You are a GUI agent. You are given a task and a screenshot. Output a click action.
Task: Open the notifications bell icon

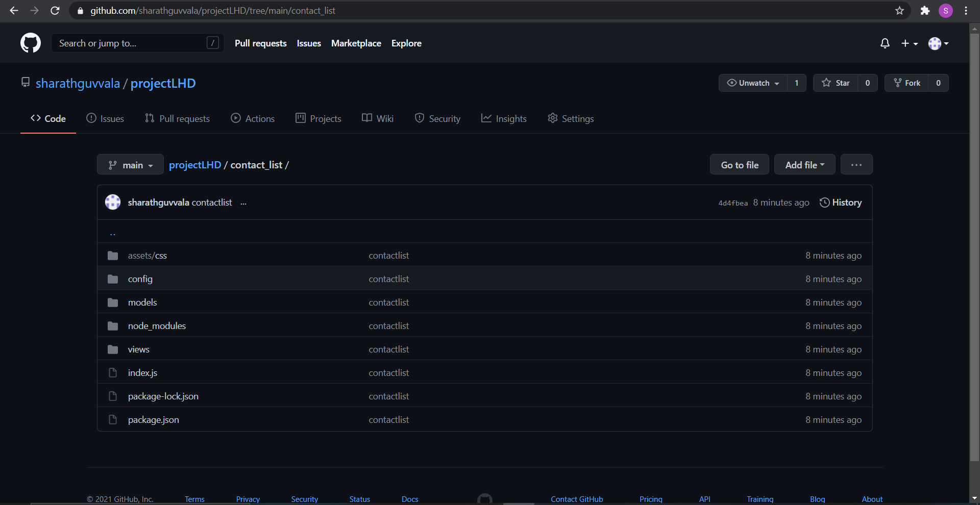pyautogui.click(x=885, y=43)
